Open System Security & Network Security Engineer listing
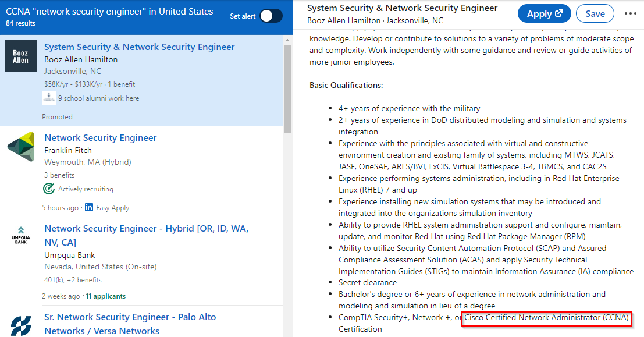This screenshot has height=337, width=644. pos(139,47)
